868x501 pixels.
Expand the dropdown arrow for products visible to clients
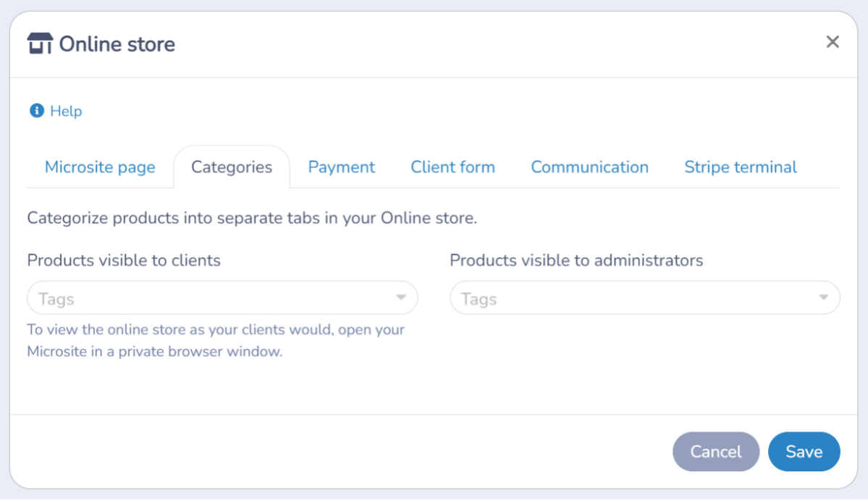coord(401,298)
